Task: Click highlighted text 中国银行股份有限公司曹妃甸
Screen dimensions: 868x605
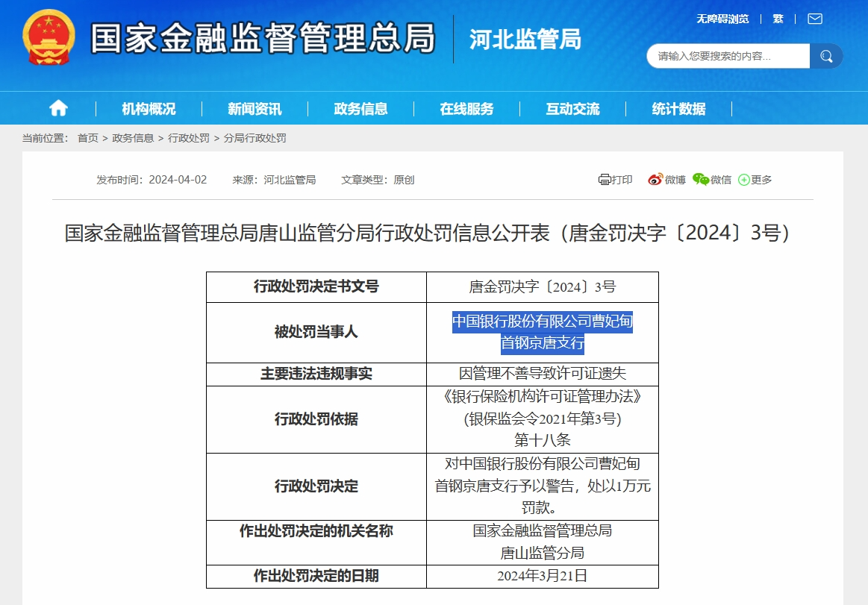Action: tap(543, 322)
